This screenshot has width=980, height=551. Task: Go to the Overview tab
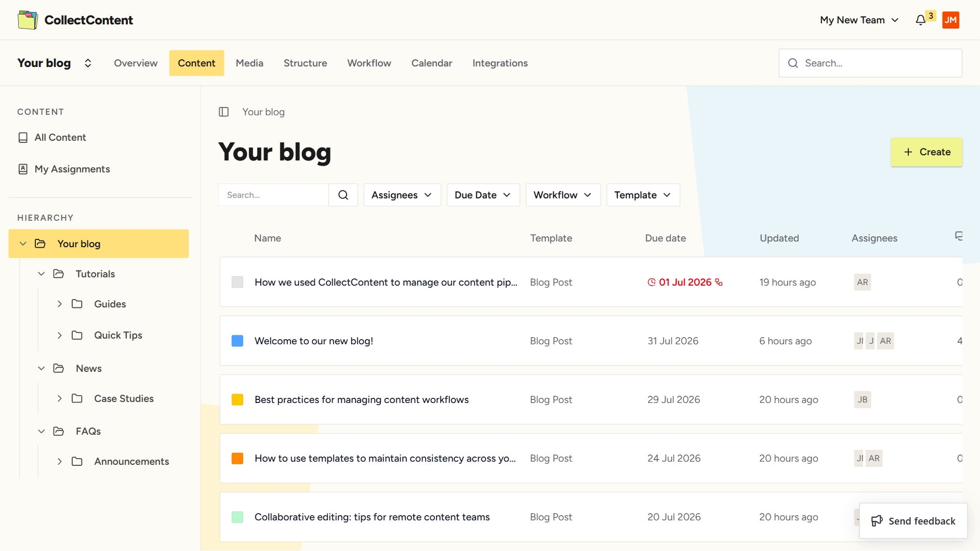point(136,63)
